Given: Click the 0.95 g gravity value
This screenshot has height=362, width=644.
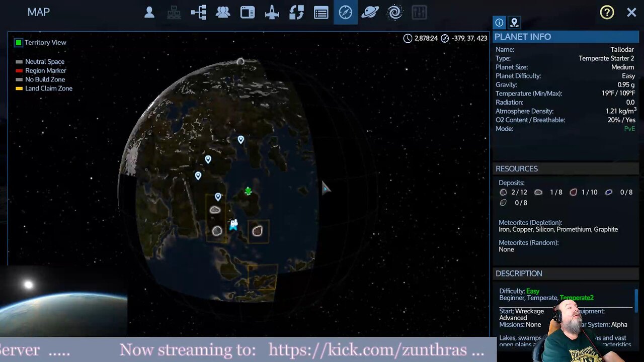Looking at the screenshot, I should (626, 85).
